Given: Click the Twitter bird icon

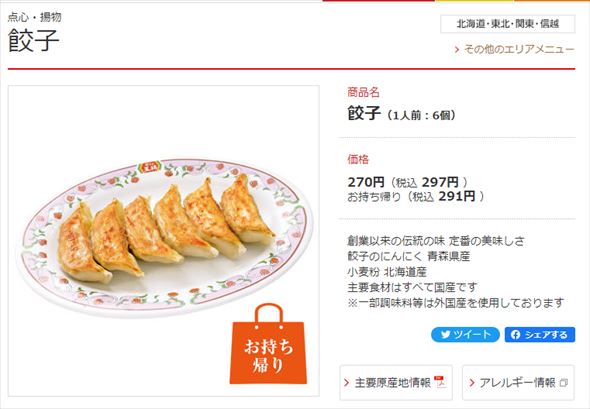Looking at the screenshot, I should coord(446,334).
